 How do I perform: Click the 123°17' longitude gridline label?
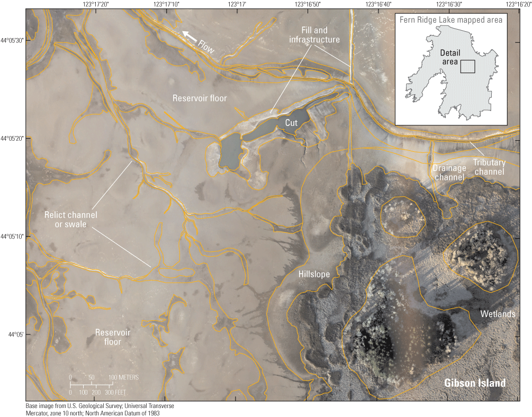tap(237, 4)
